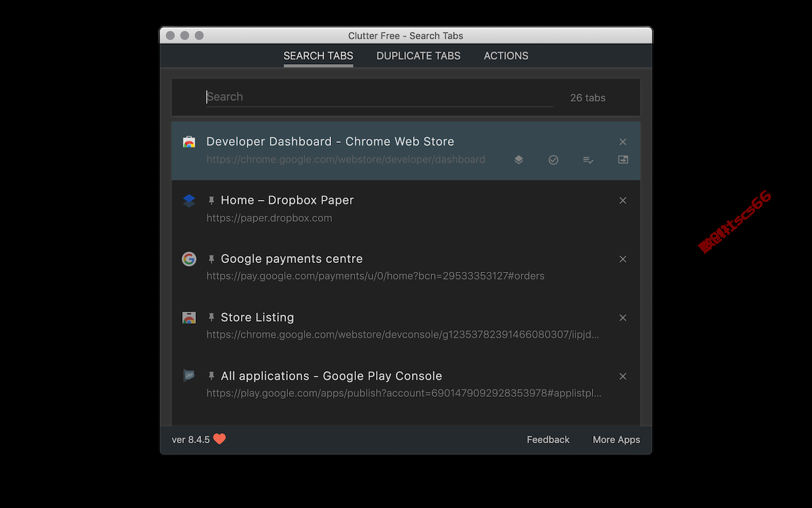Open the ACTIONS tab
Screen dimensions: 812x508
[506, 56]
